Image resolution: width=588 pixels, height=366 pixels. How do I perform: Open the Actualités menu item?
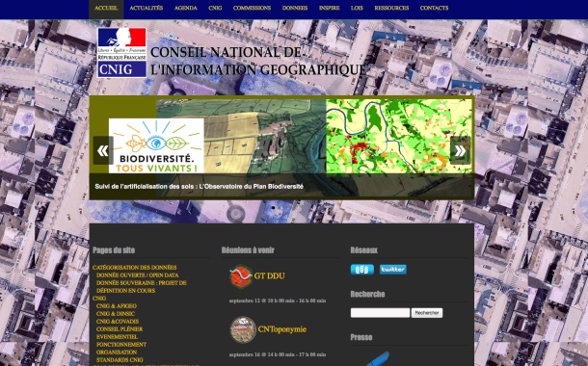click(147, 8)
